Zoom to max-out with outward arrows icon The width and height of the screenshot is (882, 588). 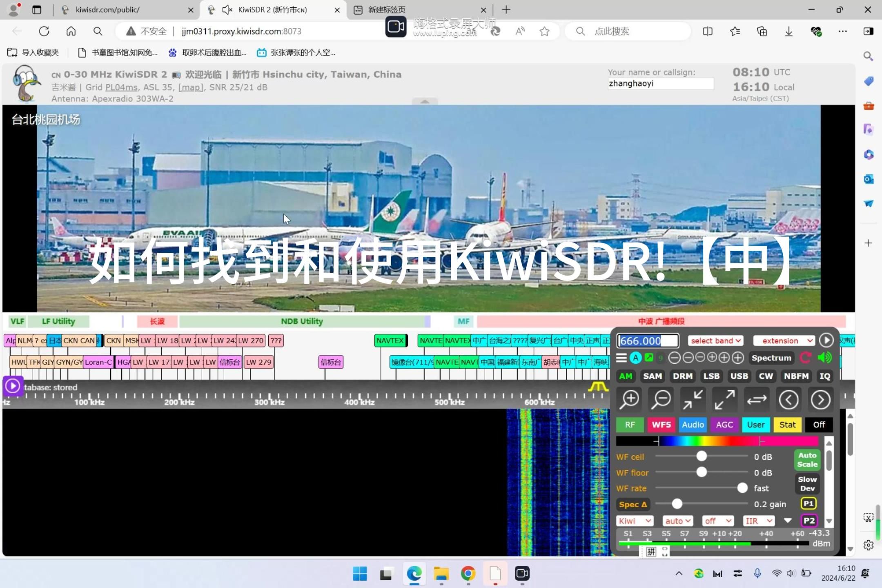(x=725, y=399)
